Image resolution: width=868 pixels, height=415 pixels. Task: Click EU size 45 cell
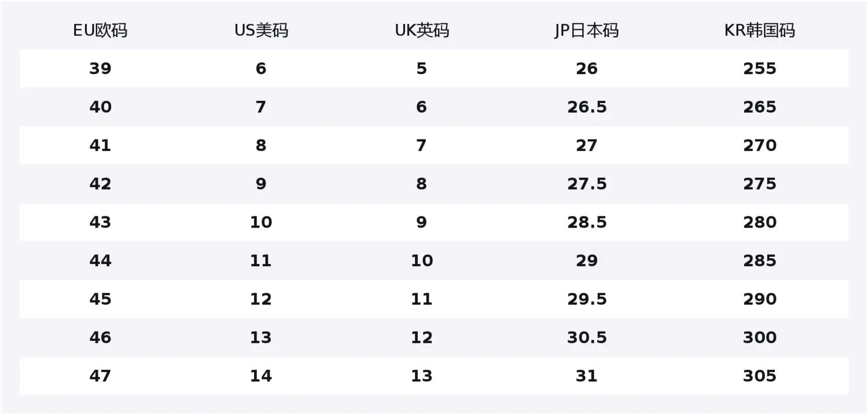tap(100, 299)
